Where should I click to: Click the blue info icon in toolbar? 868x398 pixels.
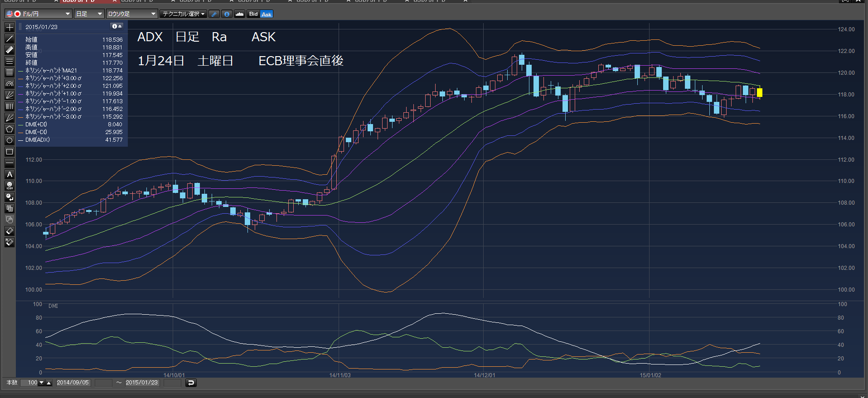[x=227, y=14]
